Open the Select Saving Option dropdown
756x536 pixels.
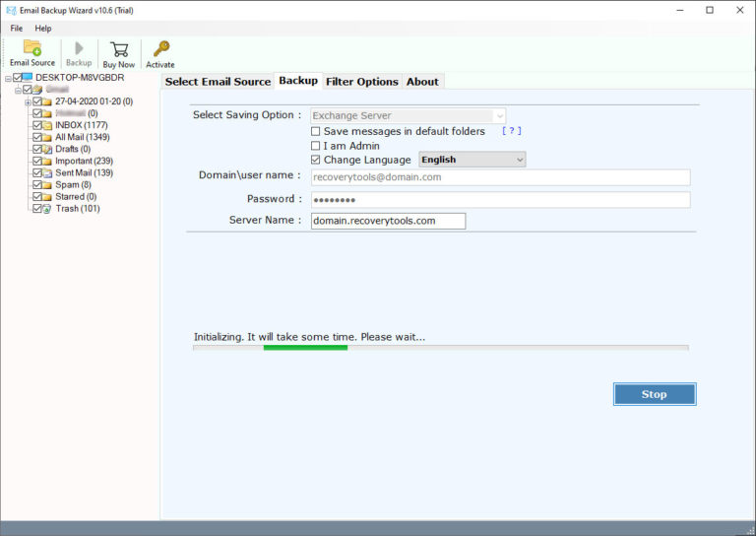409,116
